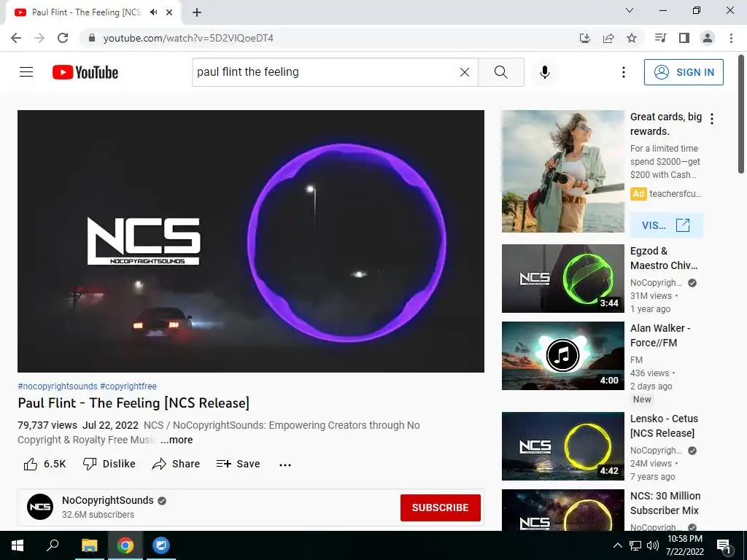Save video to a playlist
Image resolution: width=747 pixels, height=560 pixels.
(239, 464)
